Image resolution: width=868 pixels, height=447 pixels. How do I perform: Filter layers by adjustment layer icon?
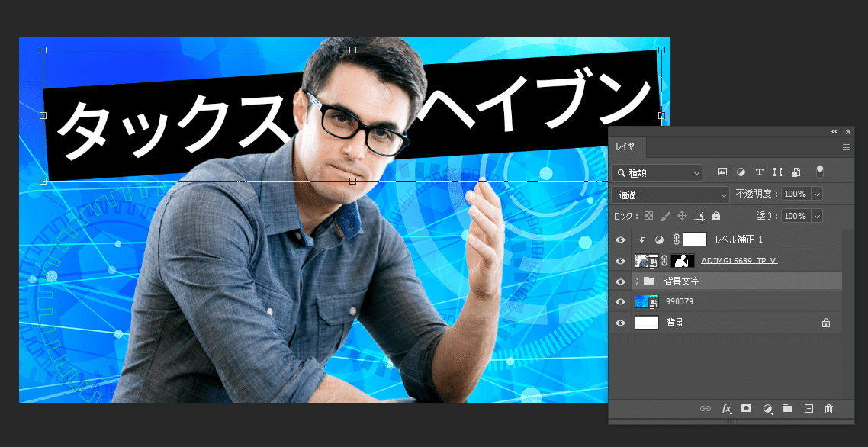[x=741, y=172]
